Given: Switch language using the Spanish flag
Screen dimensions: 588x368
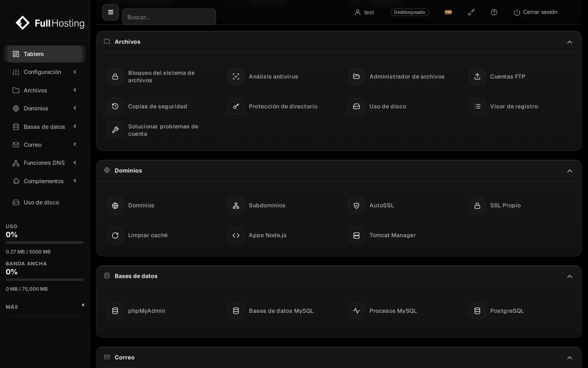Looking at the screenshot, I should pyautogui.click(x=448, y=12).
